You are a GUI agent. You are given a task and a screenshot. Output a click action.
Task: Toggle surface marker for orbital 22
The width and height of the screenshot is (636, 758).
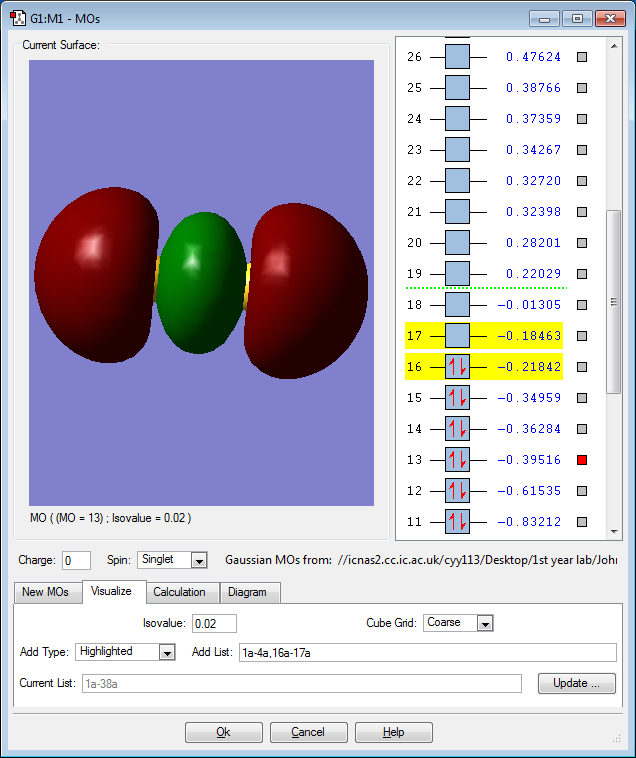(582, 181)
